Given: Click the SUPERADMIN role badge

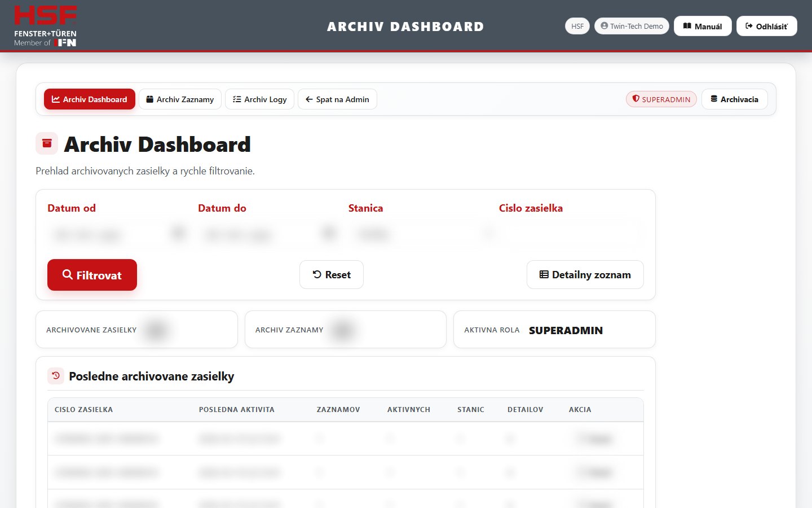Looking at the screenshot, I should 661,99.
